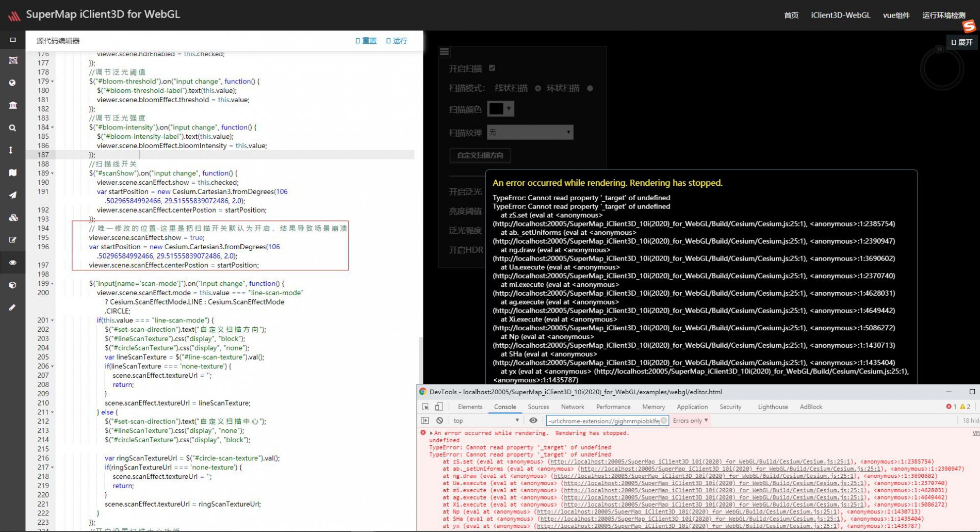
Task: Open the stacked cubes sidebar icon
Action: click(x=13, y=218)
